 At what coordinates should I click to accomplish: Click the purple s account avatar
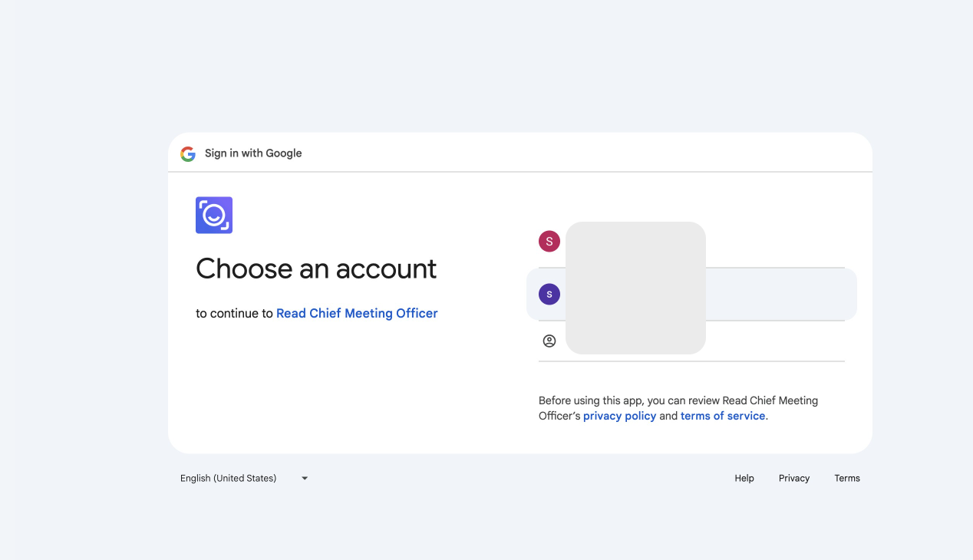pyautogui.click(x=549, y=294)
